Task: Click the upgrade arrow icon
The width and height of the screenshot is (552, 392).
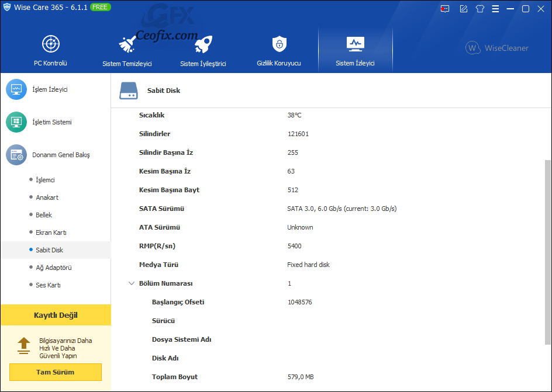Action: pyautogui.click(x=23, y=346)
